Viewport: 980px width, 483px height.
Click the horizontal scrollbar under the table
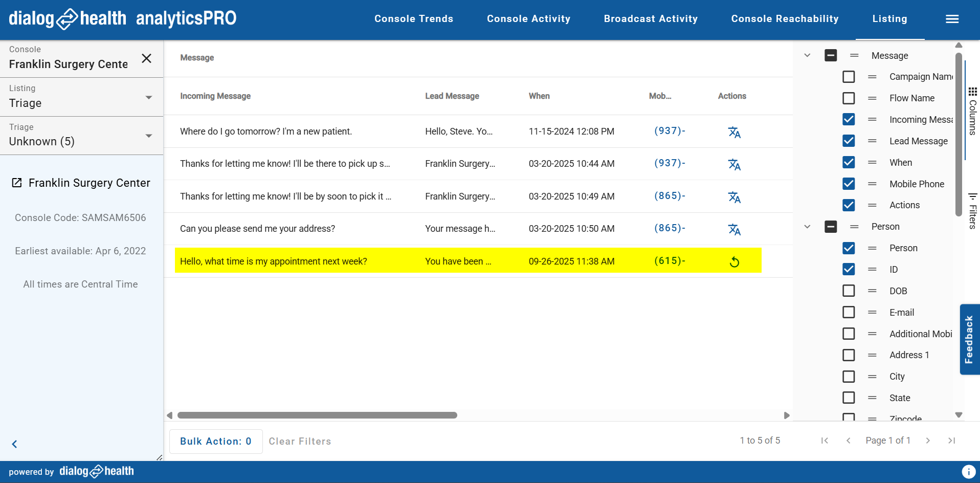317,415
